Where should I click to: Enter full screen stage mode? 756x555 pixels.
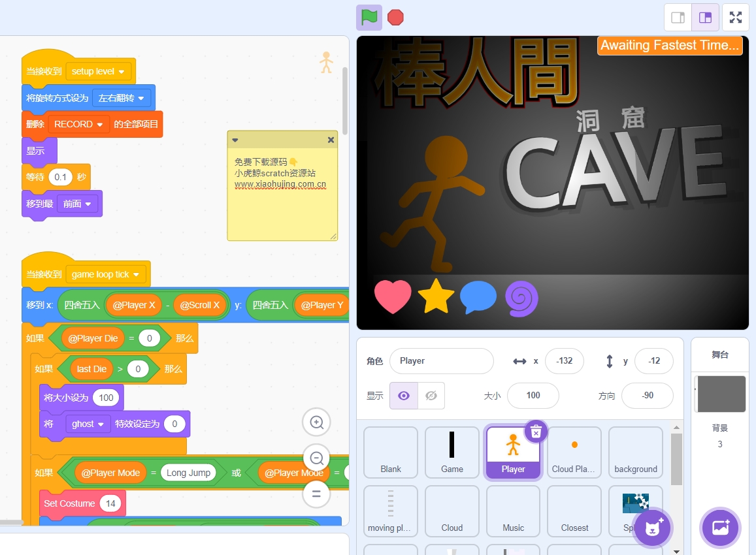(735, 18)
